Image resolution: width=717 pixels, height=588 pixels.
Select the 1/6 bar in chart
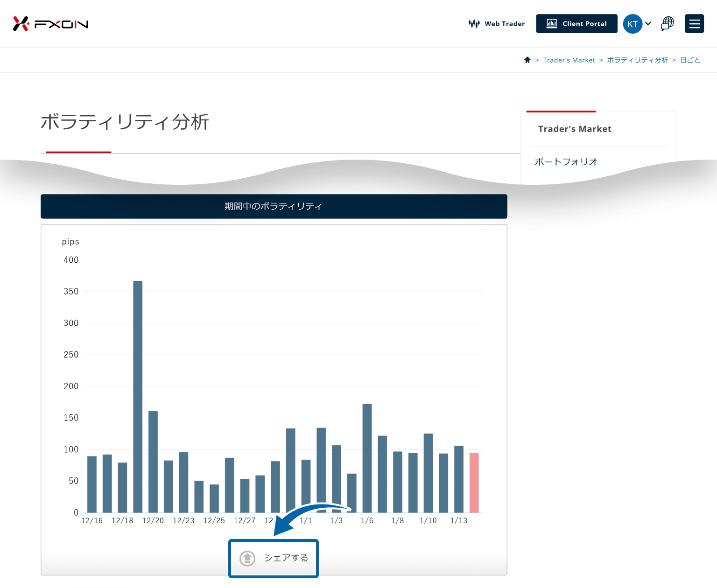367,458
